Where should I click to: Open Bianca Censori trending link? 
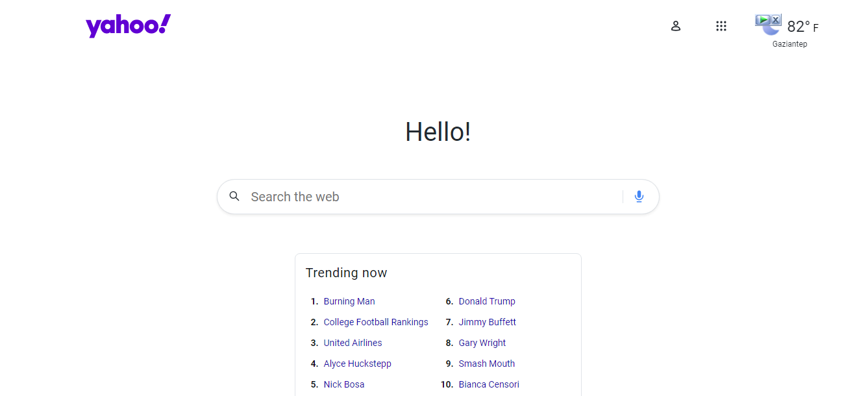pos(489,384)
